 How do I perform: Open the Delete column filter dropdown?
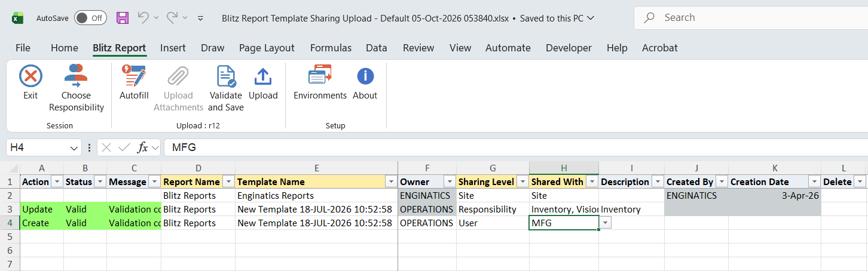pyautogui.click(x=860, y=181)
